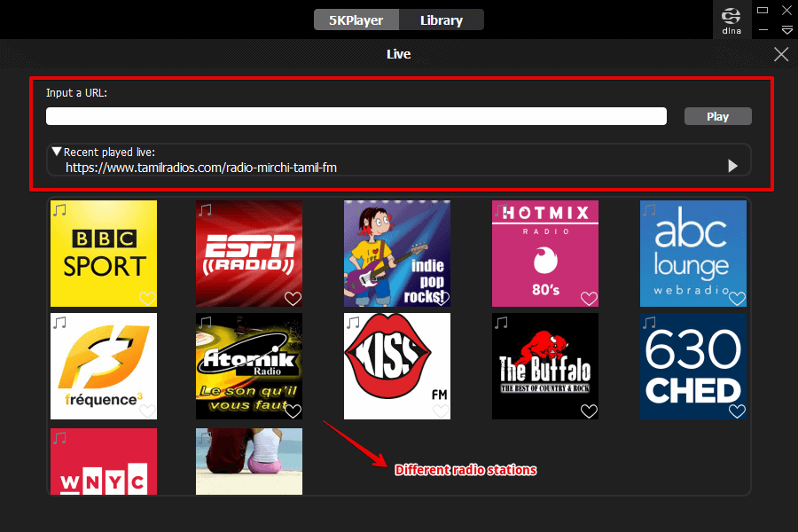Image resolution: width=798 pixels, height=532 pixels.
Task: Toggle the heart on indie pop rocks
Action: coord(442,298)
